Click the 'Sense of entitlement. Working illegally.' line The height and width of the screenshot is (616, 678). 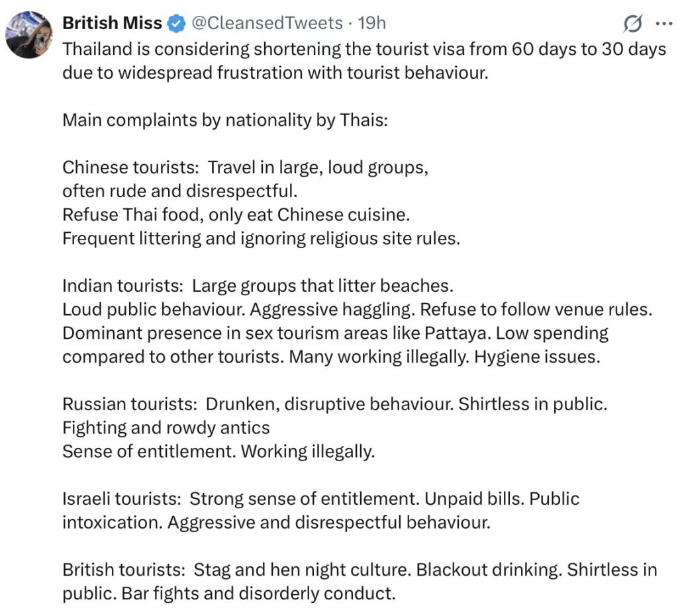(218, 451)
